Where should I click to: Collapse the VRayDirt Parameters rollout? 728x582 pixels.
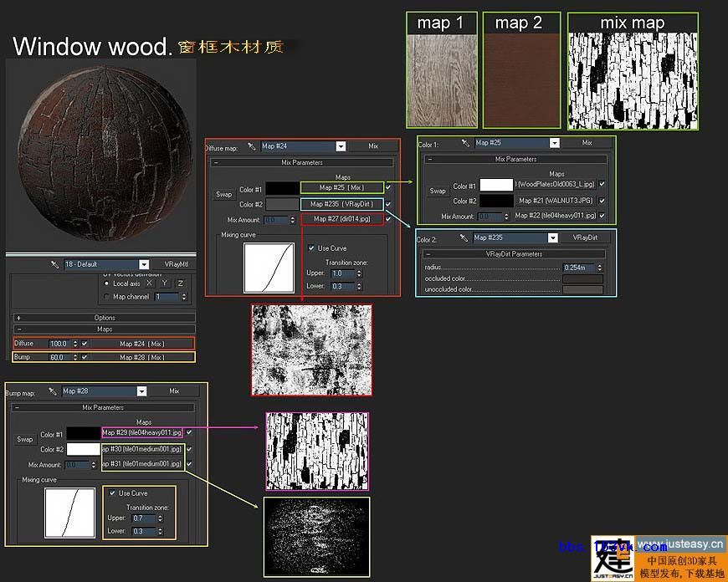pyautogui.click(x=514, y=254)
